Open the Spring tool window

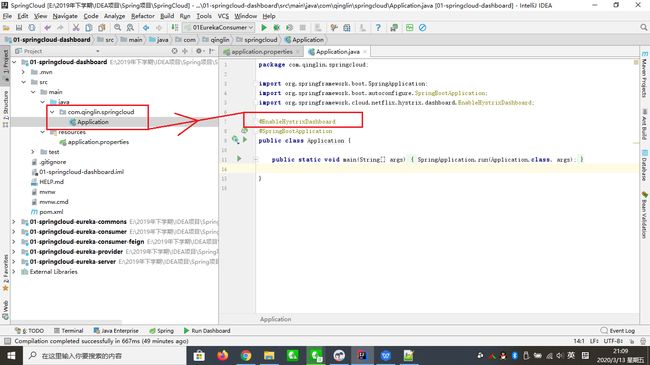point(161,331)
